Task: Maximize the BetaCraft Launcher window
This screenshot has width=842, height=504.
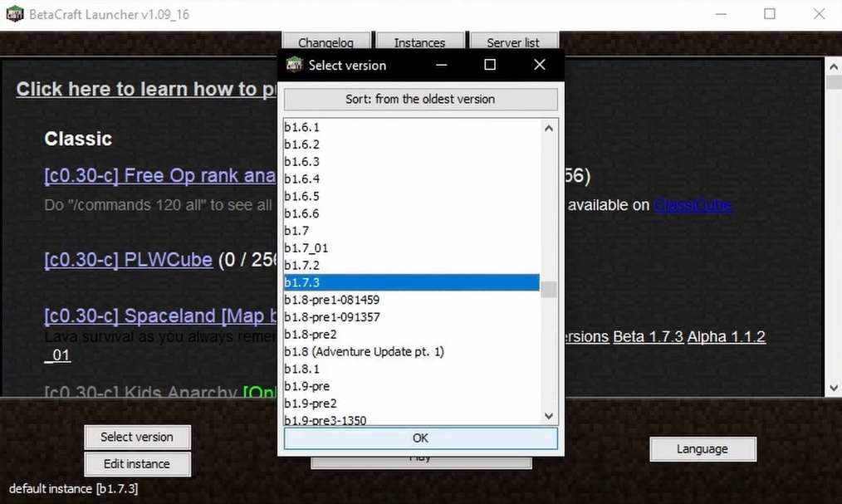Action: [x=770, y=14]
